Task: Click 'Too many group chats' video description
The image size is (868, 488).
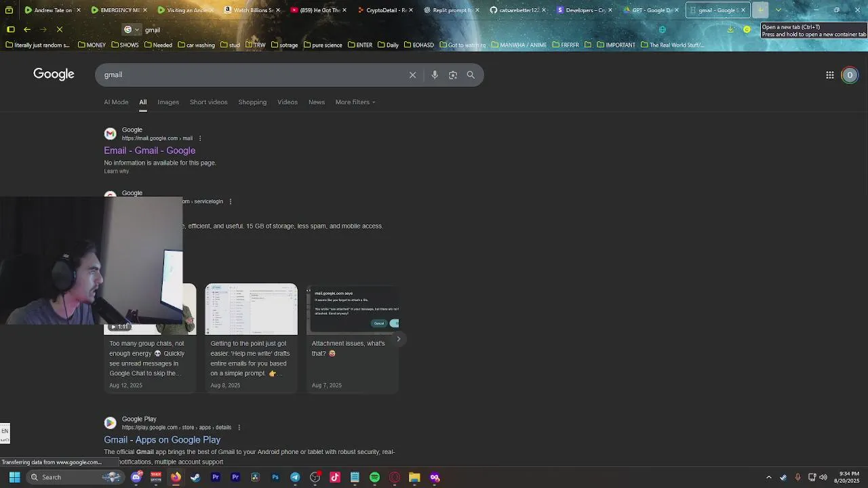Action: pos(147,359)
